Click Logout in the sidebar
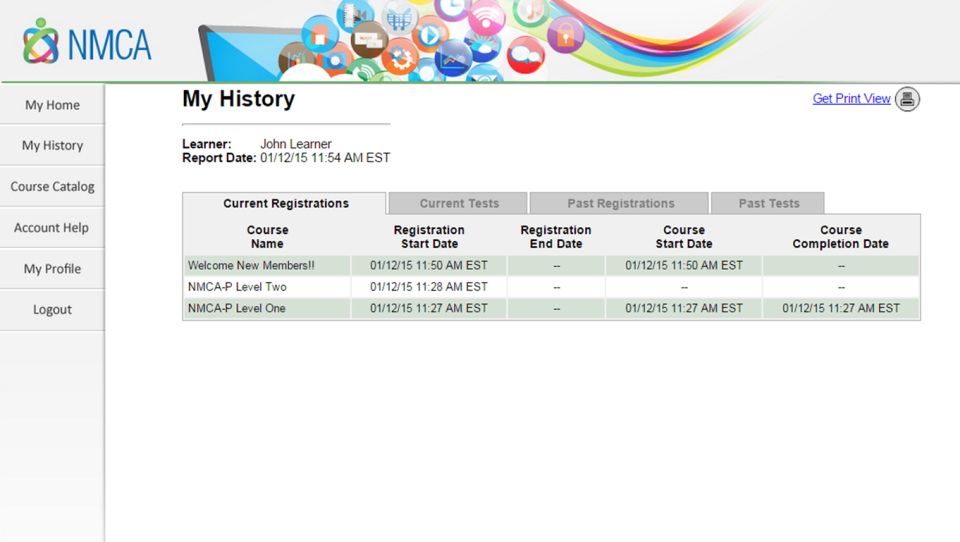 coord(52,309)
